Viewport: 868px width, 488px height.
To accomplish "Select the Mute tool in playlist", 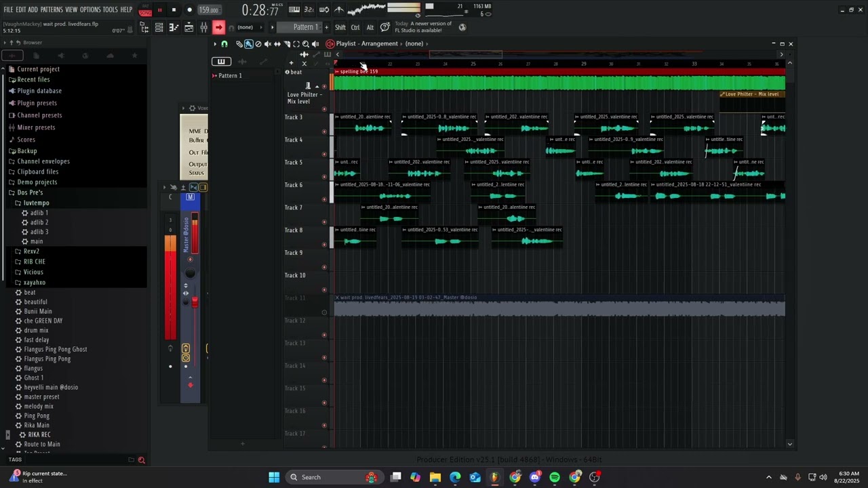I will (267, 44).
